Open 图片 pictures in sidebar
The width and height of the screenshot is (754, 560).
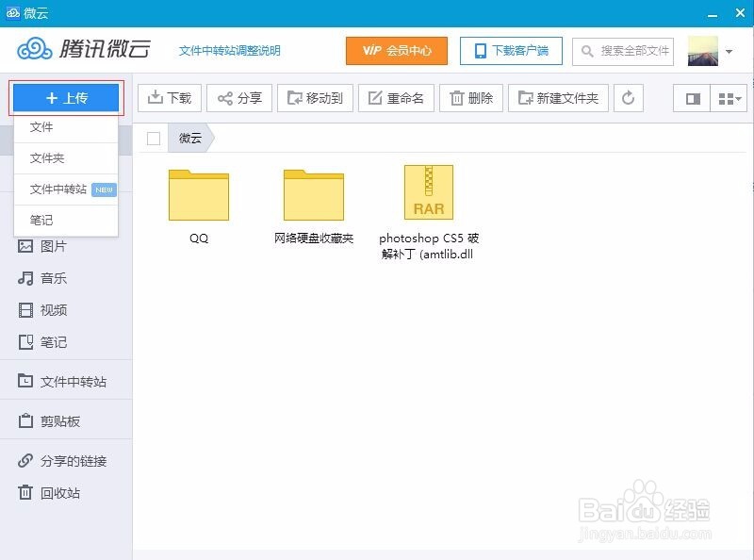(42, 246)
